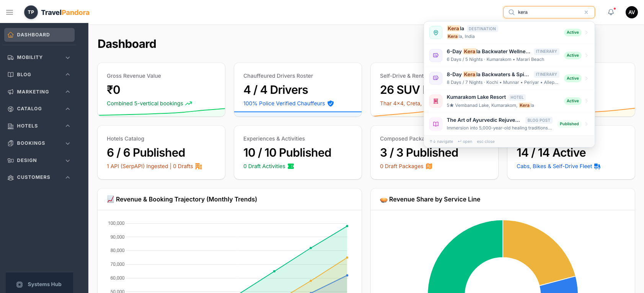Viewport: 644px width, 293px height.
Task: Collapse the Marketing sidebar section
Action: click(x=39, y=92)
